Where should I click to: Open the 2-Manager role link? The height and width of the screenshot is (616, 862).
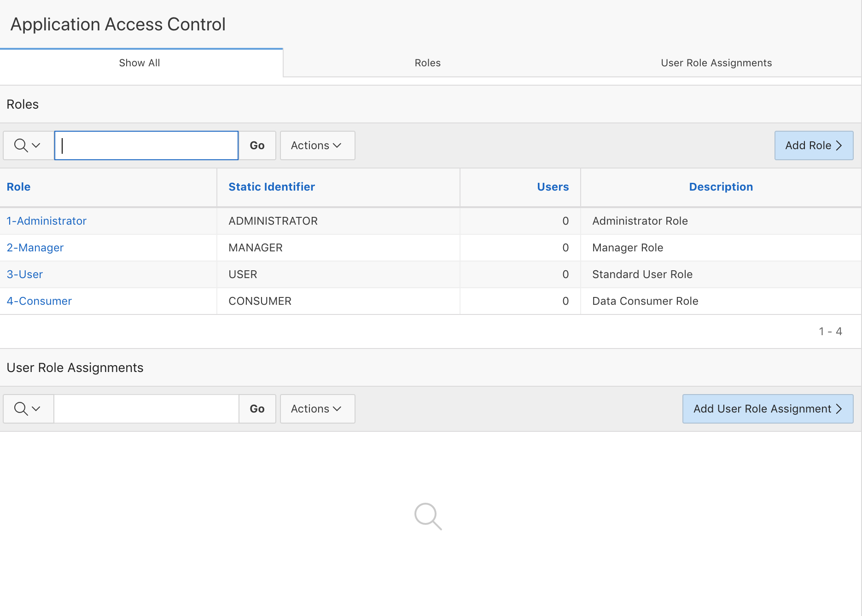(35, 248)
